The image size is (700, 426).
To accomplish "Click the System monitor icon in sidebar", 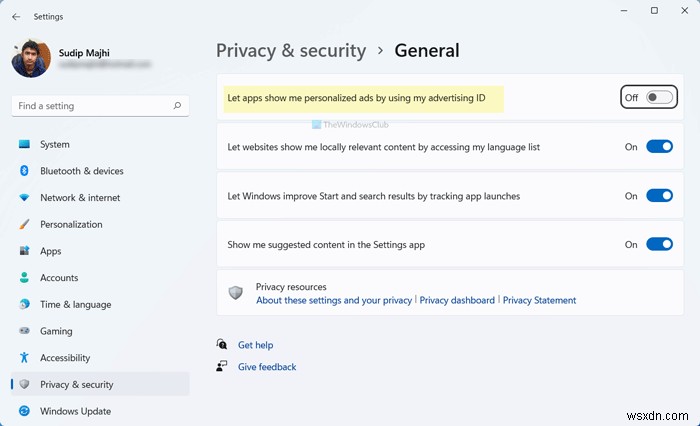I will click(x=24, y=145).
